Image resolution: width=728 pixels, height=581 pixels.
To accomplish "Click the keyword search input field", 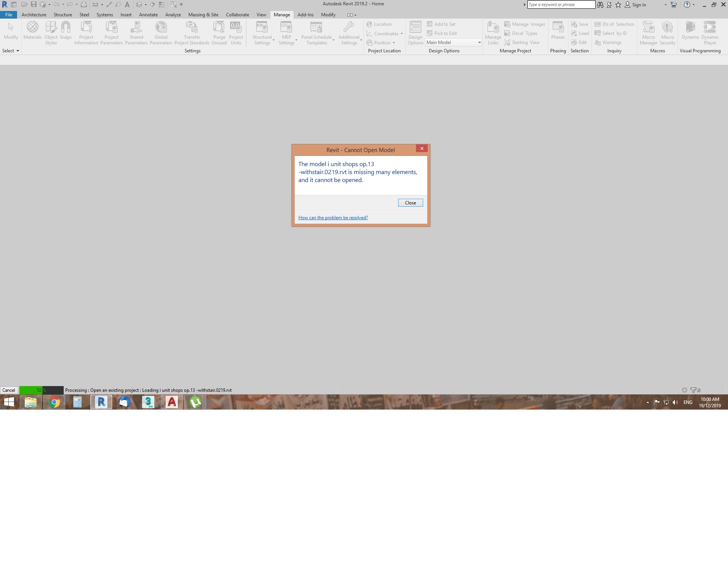I will click(x=561, y=5).
